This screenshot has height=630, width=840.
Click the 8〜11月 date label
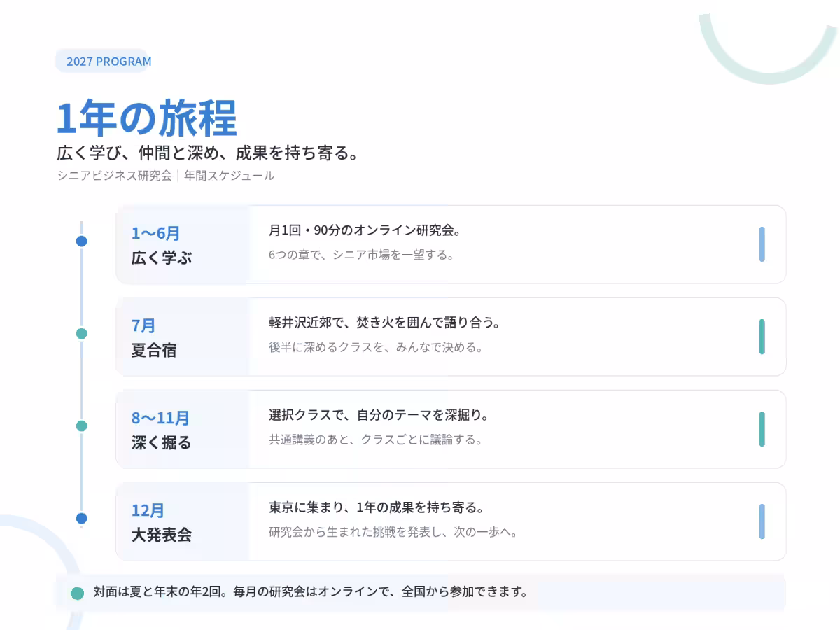tap(160, 418)
